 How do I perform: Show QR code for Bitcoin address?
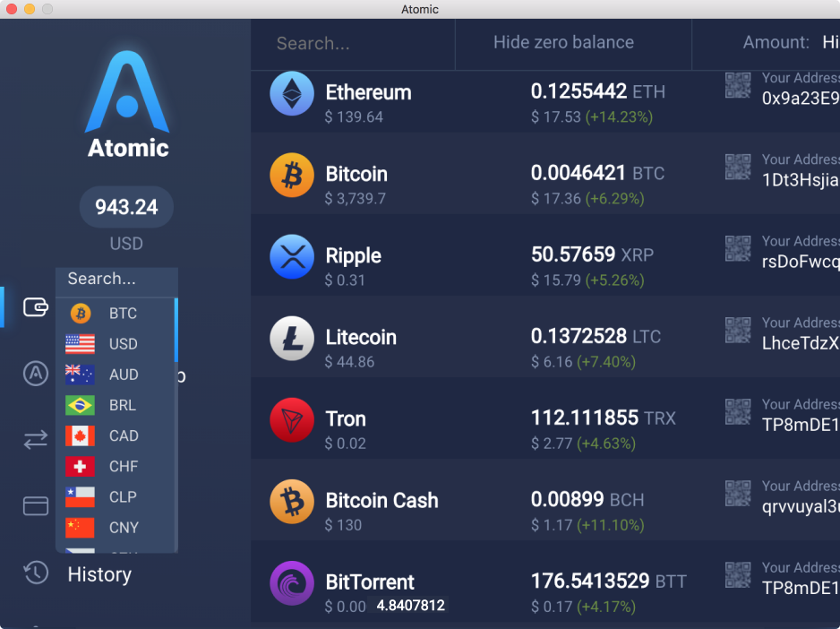point(738,167)
